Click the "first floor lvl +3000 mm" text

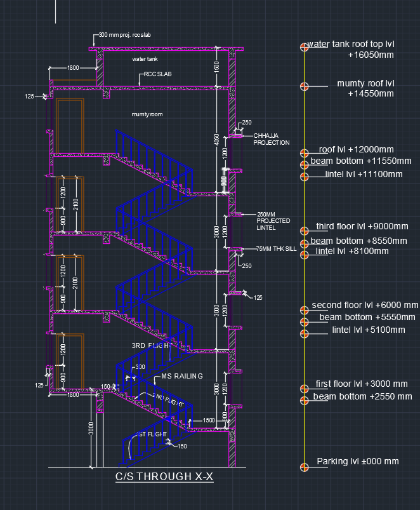(362, 384)
